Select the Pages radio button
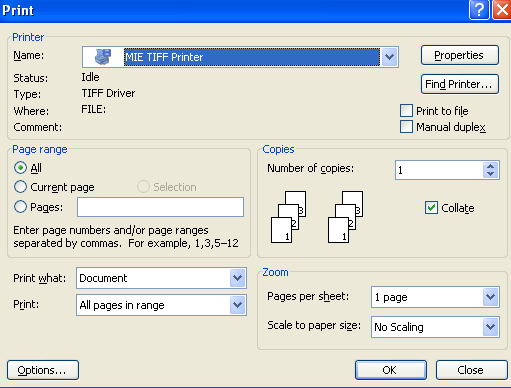 [20, 207]
